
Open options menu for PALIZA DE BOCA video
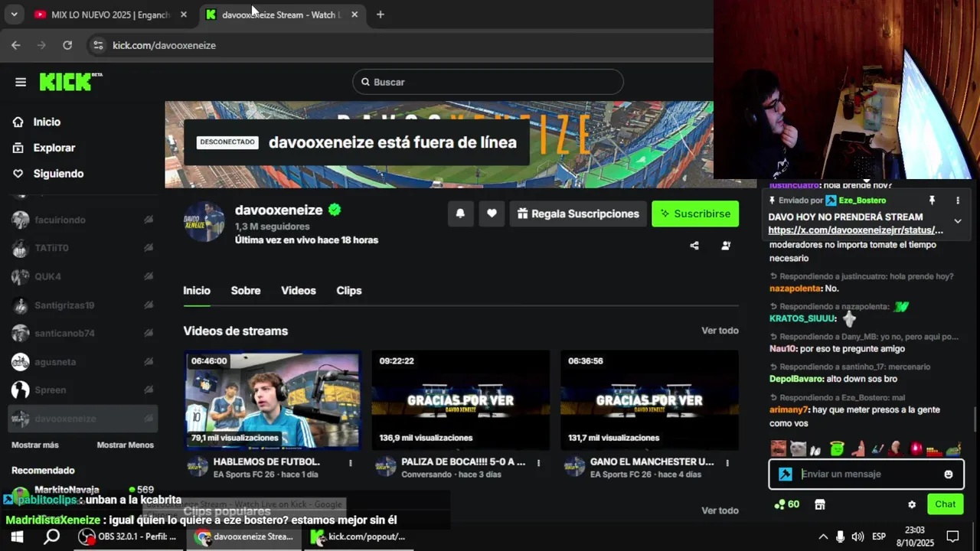coord(538,463)
